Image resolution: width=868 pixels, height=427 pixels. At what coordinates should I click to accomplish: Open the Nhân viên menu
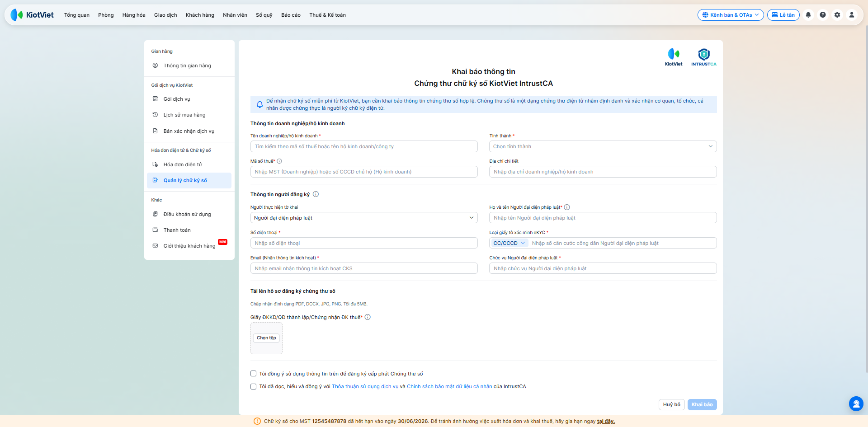[x=235, y=15]
